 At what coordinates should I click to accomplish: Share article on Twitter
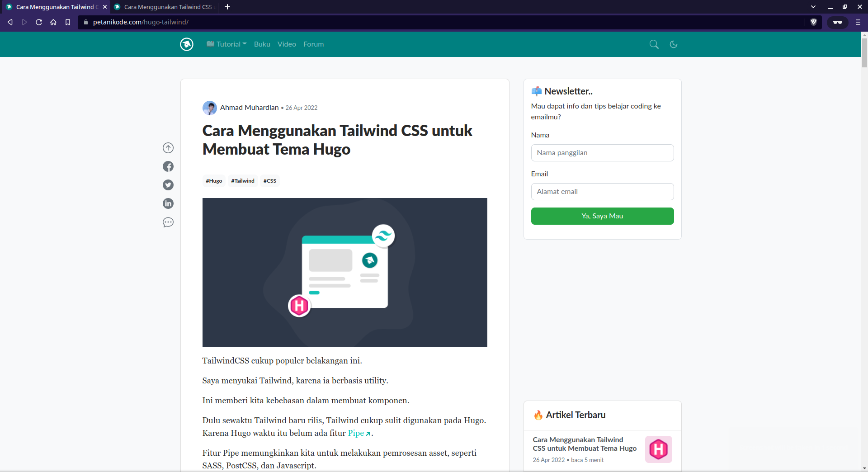click(168, 185)
